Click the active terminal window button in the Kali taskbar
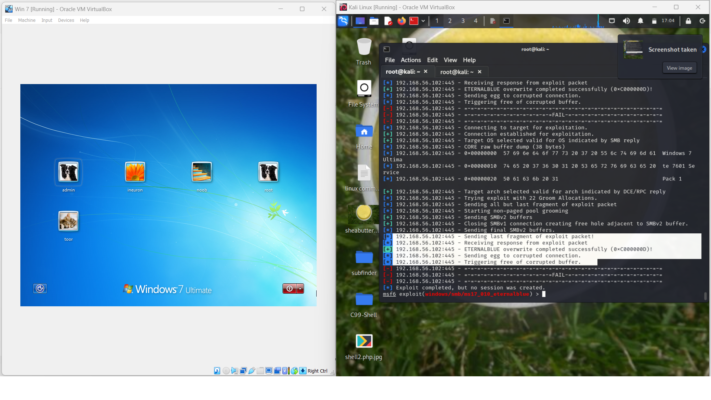The image size is (711, 400). tap(506, 21)
